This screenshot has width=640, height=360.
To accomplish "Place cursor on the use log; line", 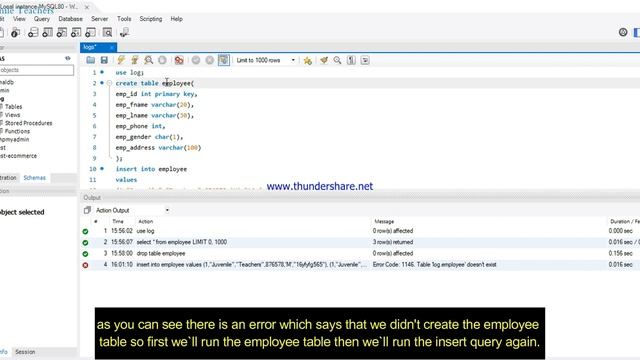I will tap(129, 72).
